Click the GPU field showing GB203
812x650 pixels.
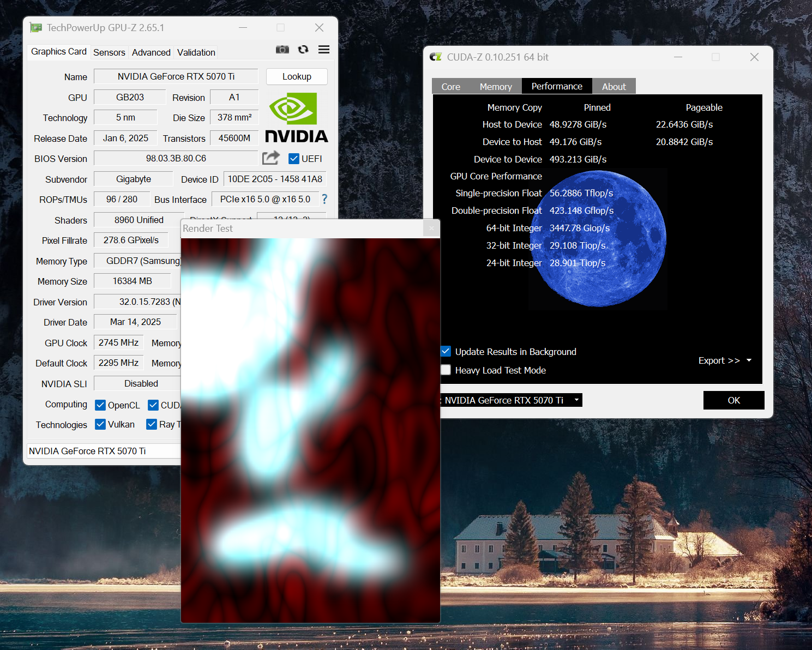[130, 97]
